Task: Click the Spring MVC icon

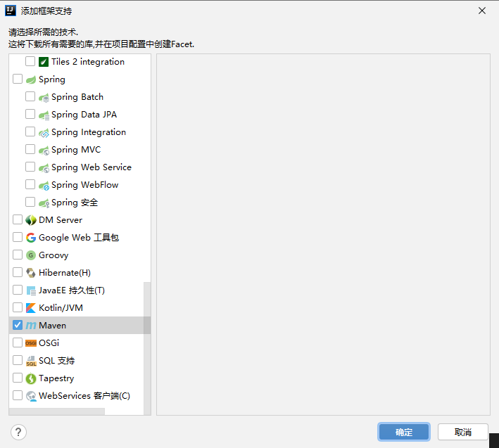Action: click(x=44, y=150)
